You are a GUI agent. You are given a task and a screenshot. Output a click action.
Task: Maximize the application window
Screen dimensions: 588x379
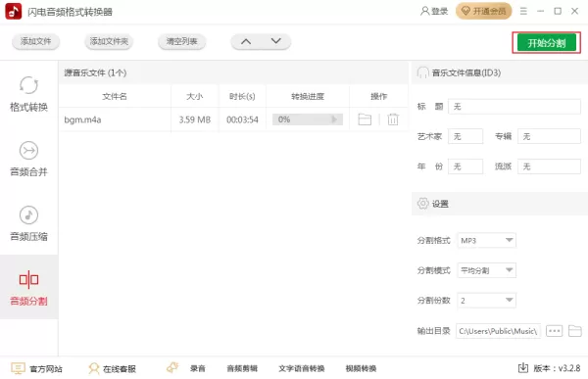coord(558,11)
